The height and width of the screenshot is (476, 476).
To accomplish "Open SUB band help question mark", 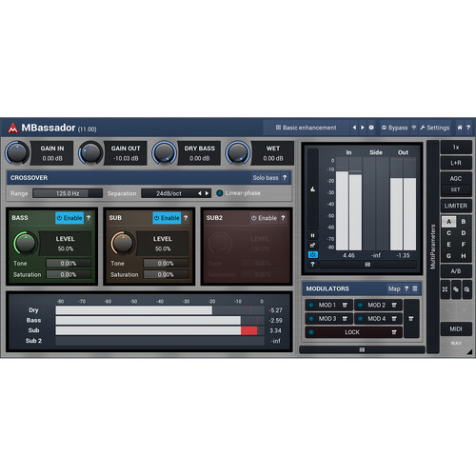I will point(186,218).
